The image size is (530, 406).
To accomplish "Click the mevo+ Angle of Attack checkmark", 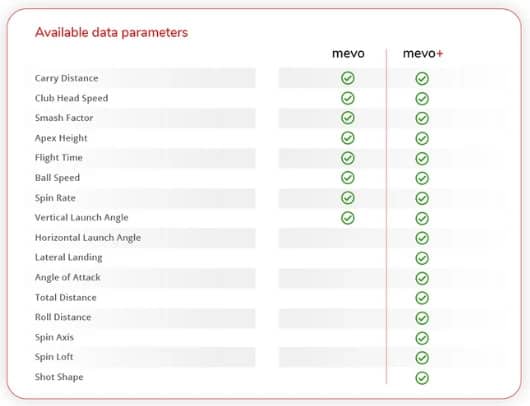I will tap(422, 278).
